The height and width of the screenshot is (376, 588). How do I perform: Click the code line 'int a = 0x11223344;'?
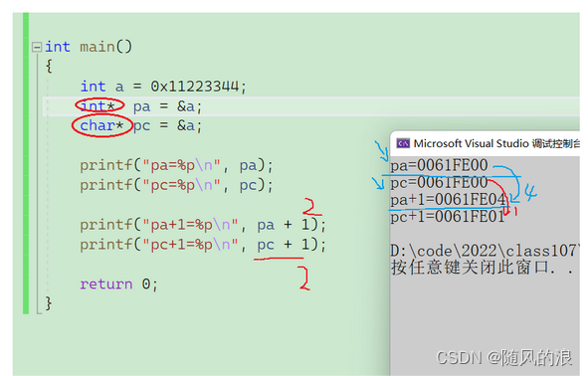[x=163, y=87]
